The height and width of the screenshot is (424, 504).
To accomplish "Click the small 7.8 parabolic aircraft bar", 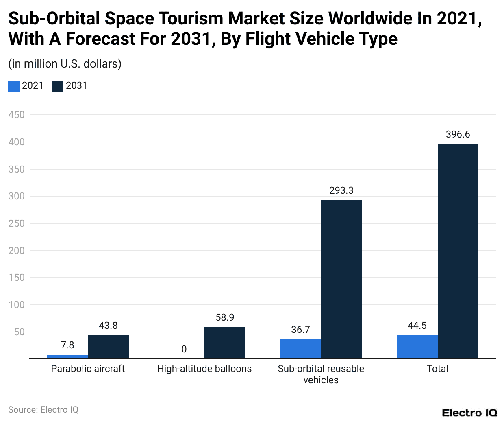I will [x=67, y=356].
